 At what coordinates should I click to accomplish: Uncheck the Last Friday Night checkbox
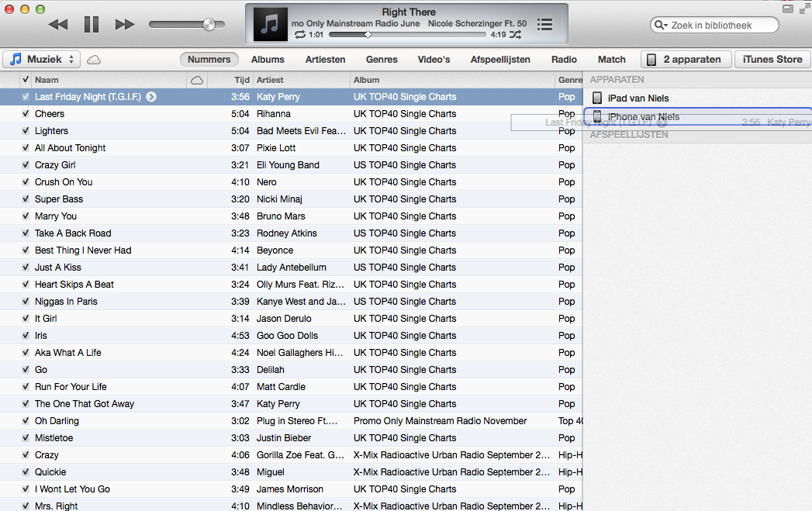[x=26, y=97]
